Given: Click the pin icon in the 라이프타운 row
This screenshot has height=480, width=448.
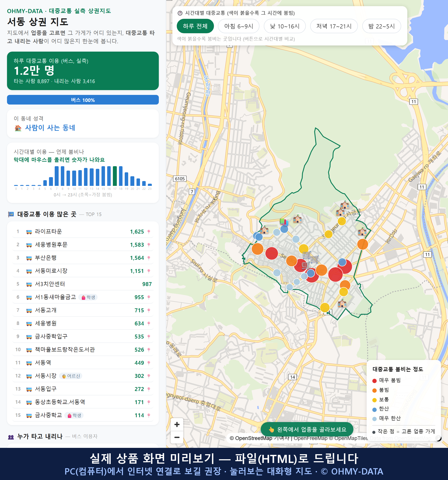Looking at the screenshot, I should pos(149,232).
